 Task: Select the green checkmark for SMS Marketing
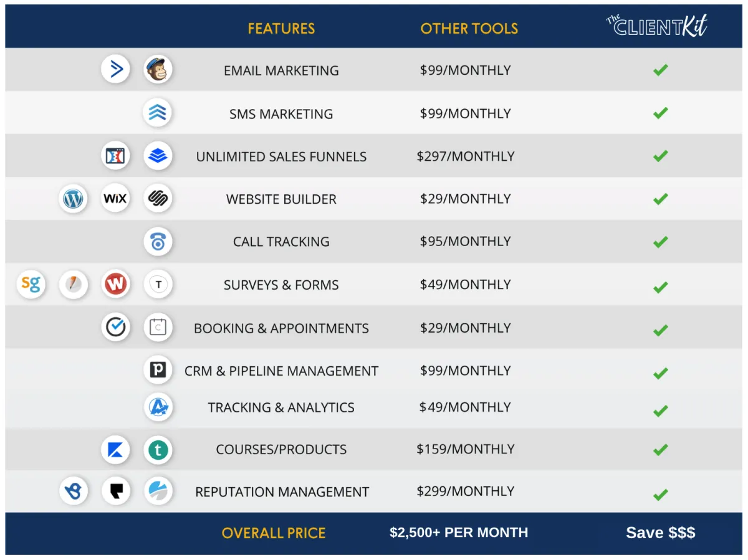[661, 113]
